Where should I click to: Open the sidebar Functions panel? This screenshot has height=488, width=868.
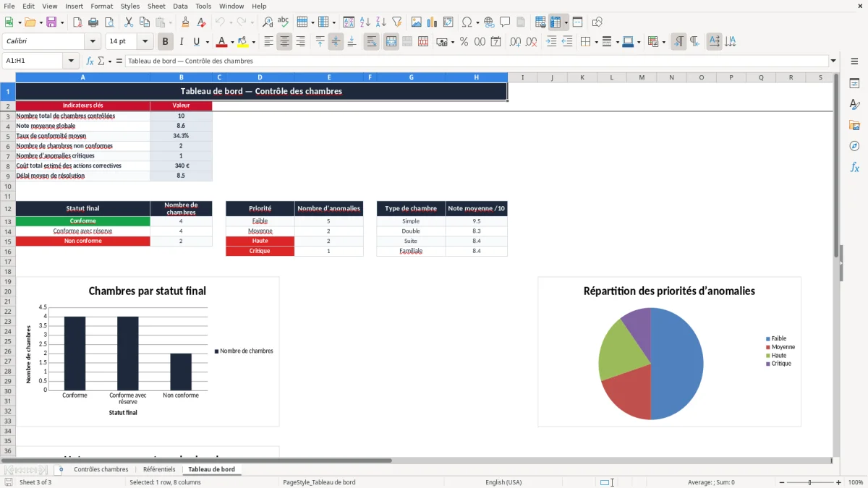(854, 167)
